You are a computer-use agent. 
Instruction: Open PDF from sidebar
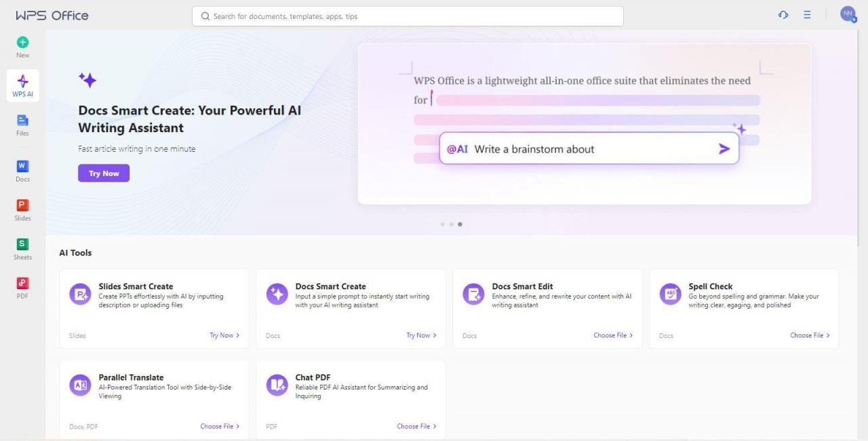[x=23, y=287]
